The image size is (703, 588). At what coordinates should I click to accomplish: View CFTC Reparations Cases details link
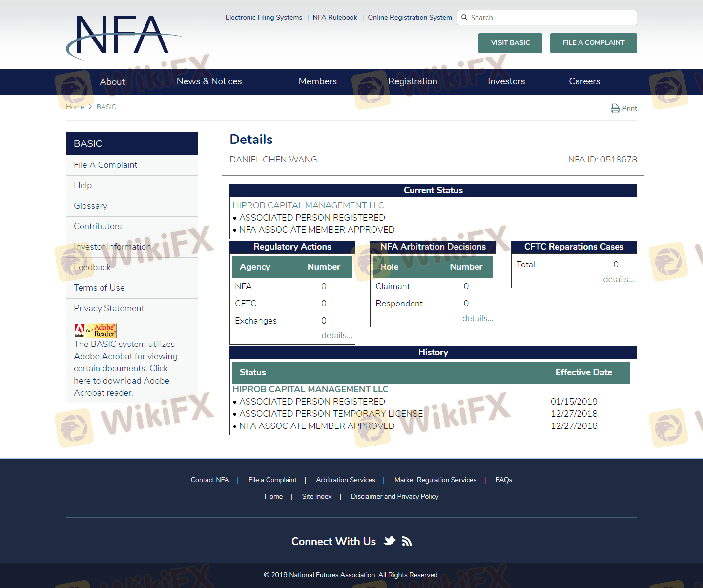point(618,279)
